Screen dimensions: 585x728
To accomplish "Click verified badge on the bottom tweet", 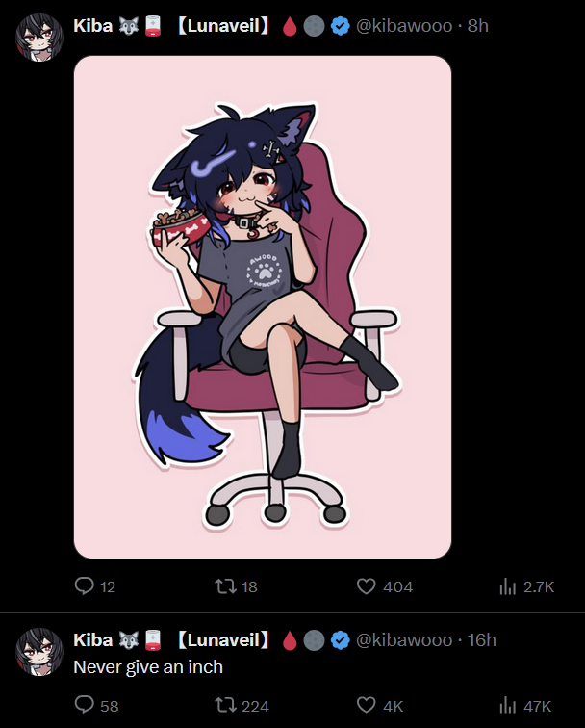I will click(340, 640).
